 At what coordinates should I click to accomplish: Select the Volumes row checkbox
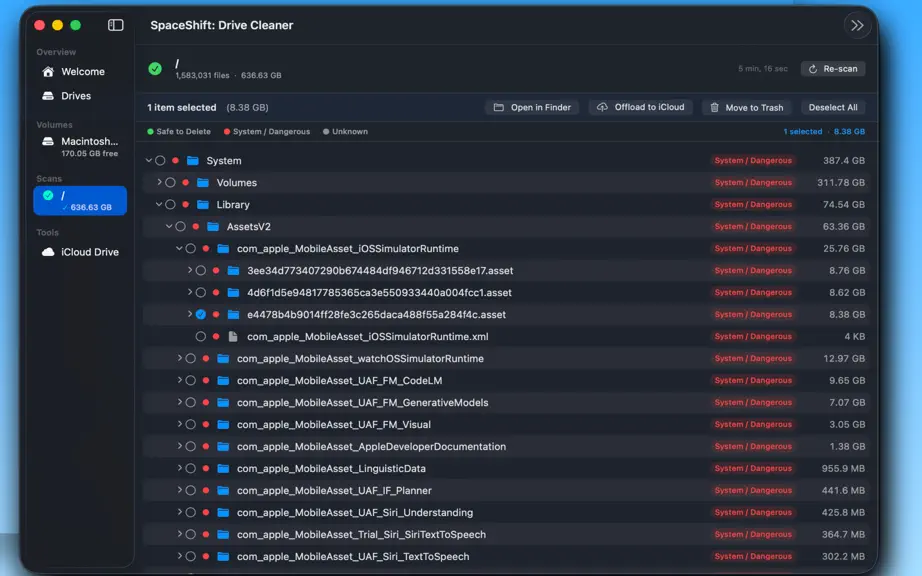coord(170,183)
